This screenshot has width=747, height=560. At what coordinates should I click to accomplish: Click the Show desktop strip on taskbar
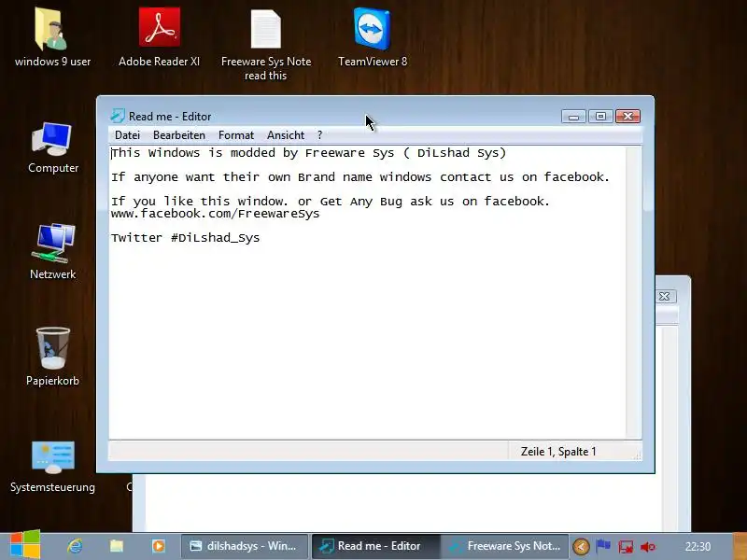(740, 546)
